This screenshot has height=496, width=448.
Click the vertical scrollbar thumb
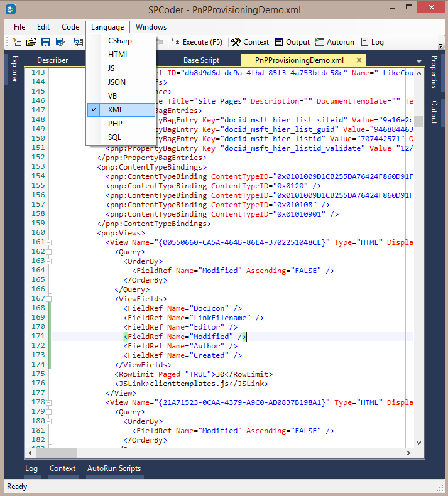click(419, 121)
